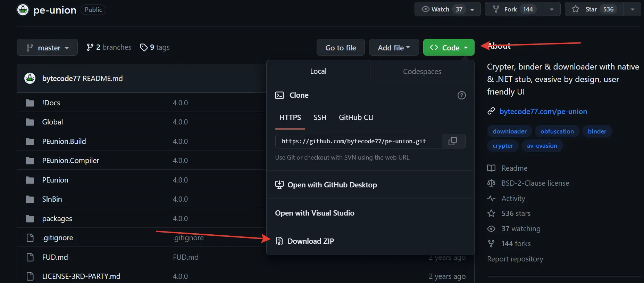Screen dimensions: 644x283
Task: Expand the Fork options dropdown arrow
Action: (551, 9)
